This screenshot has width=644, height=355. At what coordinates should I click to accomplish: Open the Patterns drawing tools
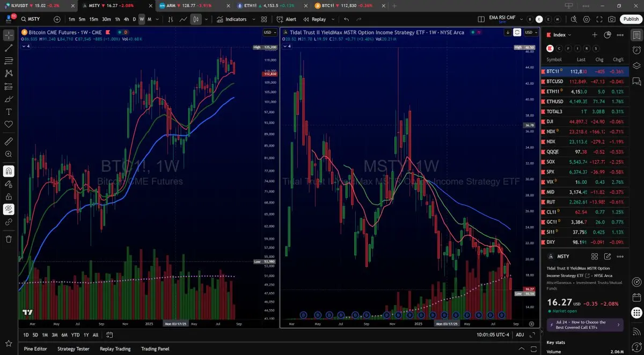pos(9,73)
